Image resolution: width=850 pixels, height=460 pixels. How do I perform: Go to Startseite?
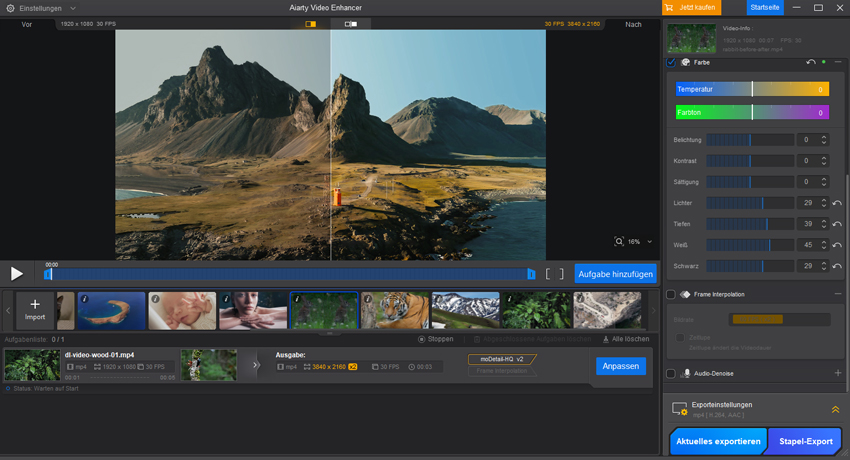[x=764, y=8]
